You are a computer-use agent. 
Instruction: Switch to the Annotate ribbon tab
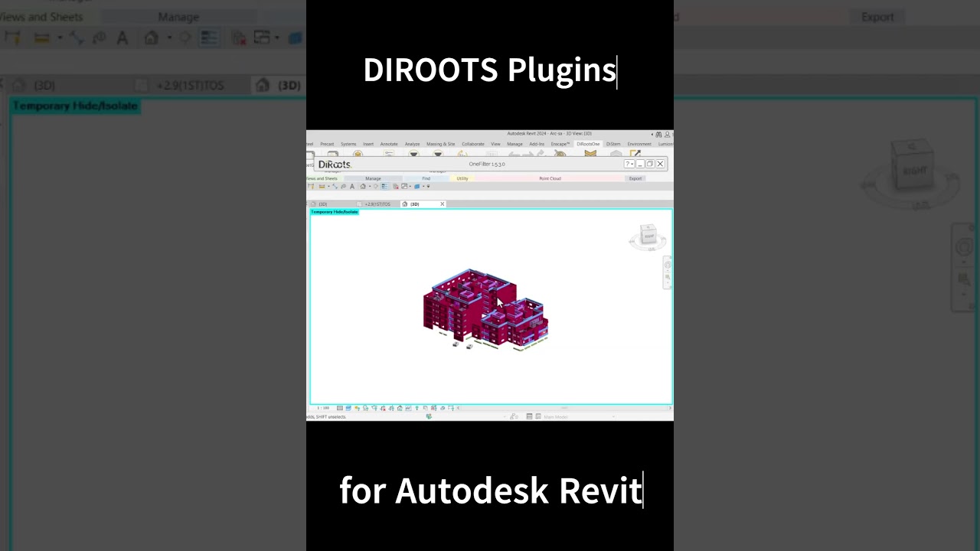(389, 144)
